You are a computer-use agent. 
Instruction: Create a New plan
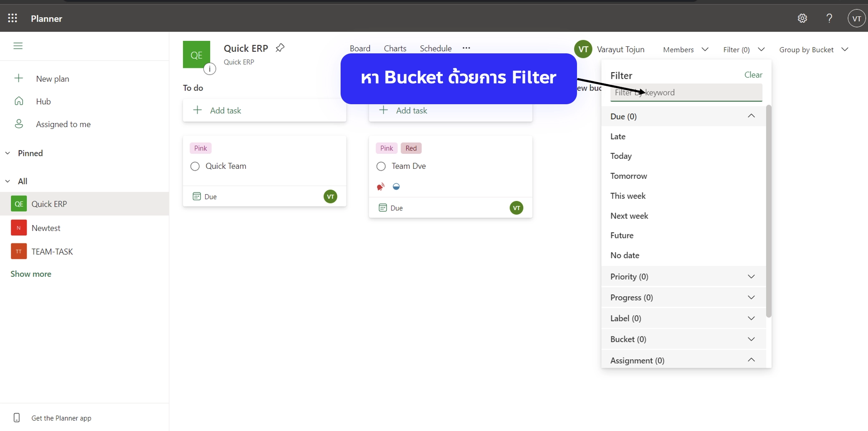pos(53,79)
